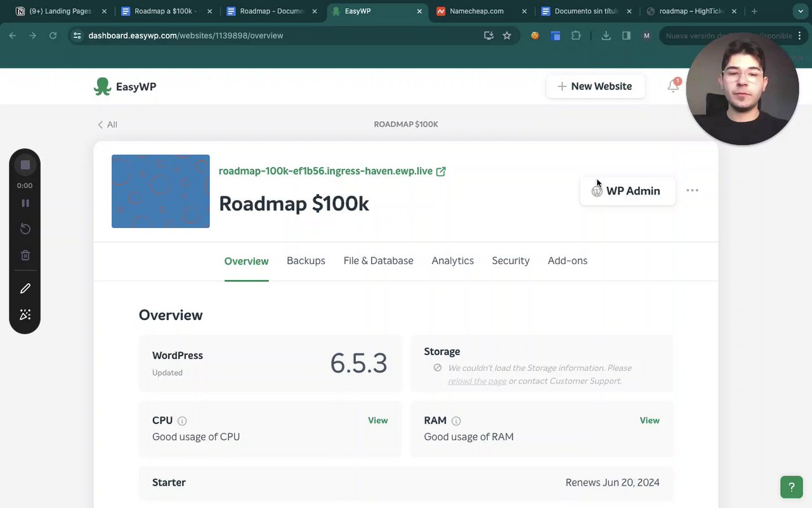Open WP Admin
The height and width of the screenshot is (508, 812).
coord(627,190)
